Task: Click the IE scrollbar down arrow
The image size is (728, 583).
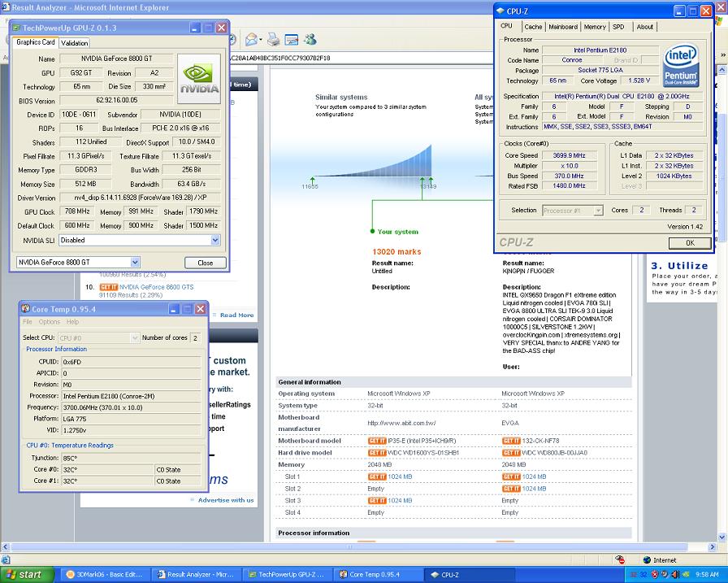Action: point(722,537)
